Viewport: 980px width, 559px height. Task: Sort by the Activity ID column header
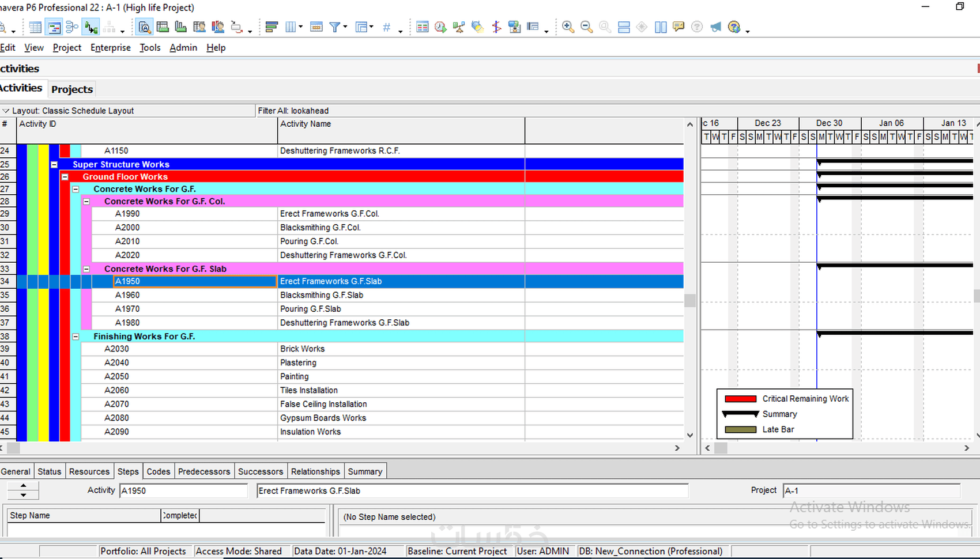click(x=147, y=130)
